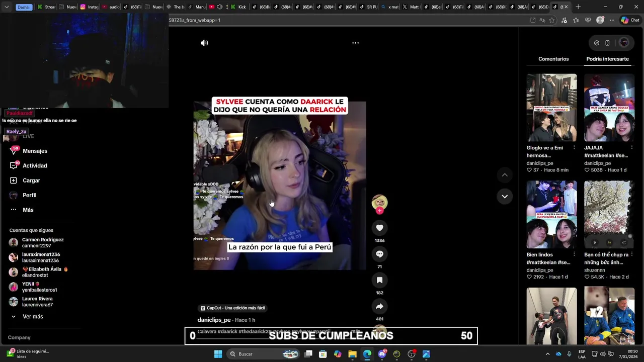The width and height of the screenshot is (644, 362).
Task: Switch to the Comentarios tab
Action: tap(553, 59)
